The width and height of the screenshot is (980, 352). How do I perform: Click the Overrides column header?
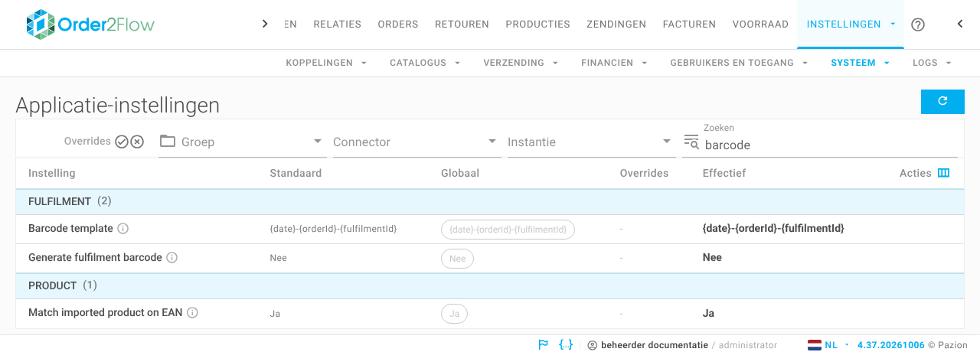pyautogui.click(x=644, y=173)
